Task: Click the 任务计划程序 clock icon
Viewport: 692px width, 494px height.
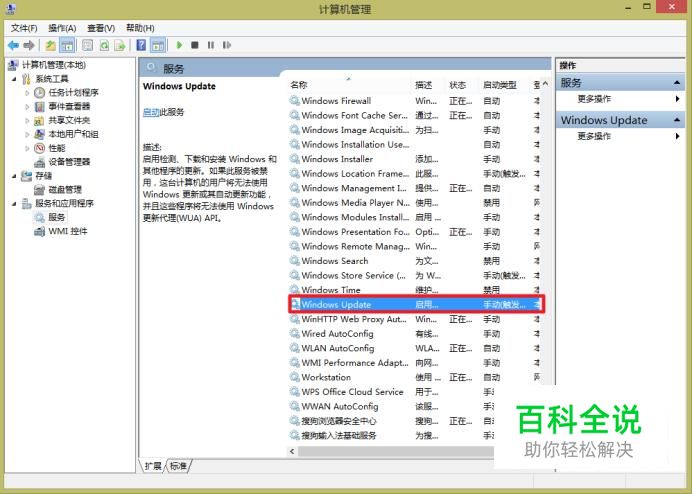Action: (x=40, y=93)
